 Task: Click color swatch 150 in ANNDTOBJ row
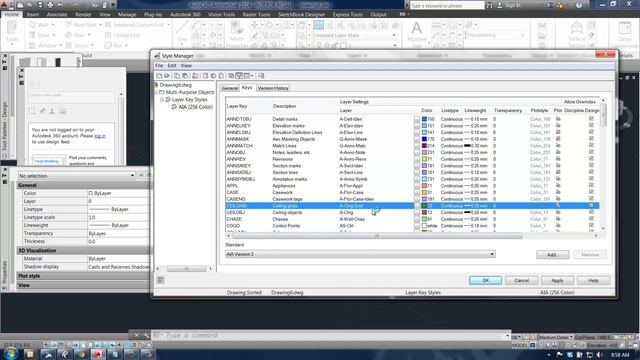point(424,119)
